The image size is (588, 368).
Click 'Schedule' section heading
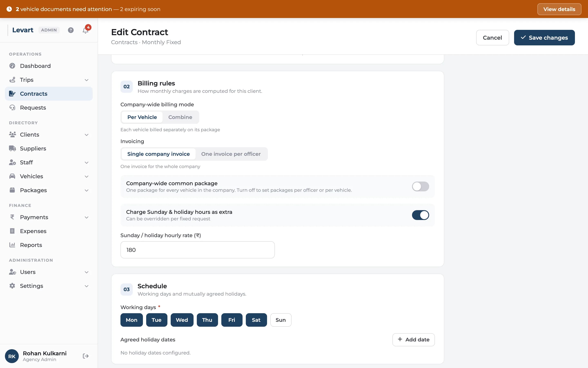tap(152, 286)
